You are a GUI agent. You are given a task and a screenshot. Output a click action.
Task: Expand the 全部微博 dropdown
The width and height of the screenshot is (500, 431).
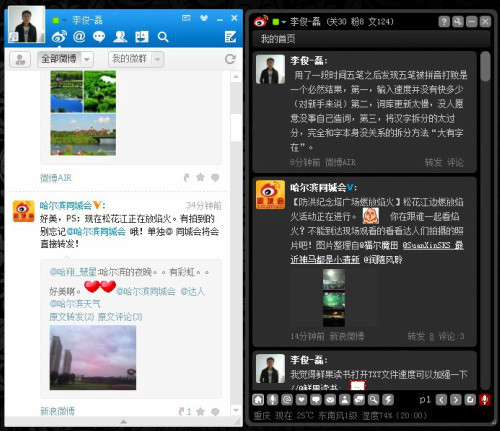[66, 59]
